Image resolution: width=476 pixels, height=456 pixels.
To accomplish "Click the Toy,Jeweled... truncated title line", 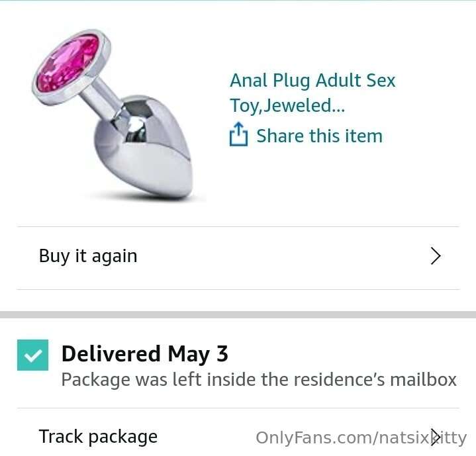I will (x=287, y=106).
